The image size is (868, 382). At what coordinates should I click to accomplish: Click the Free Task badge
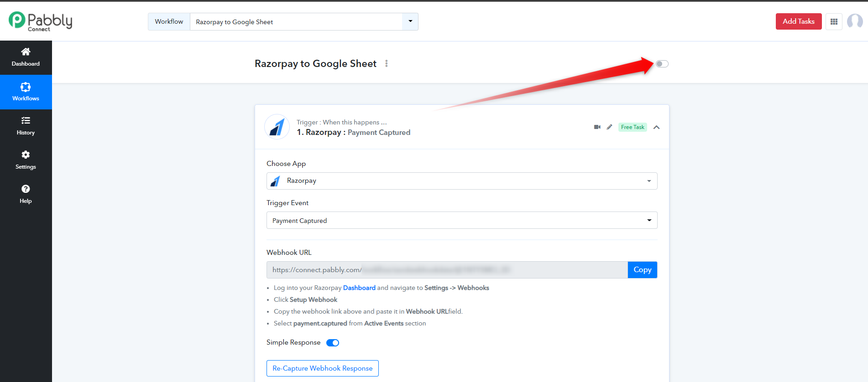coord(633,127)
